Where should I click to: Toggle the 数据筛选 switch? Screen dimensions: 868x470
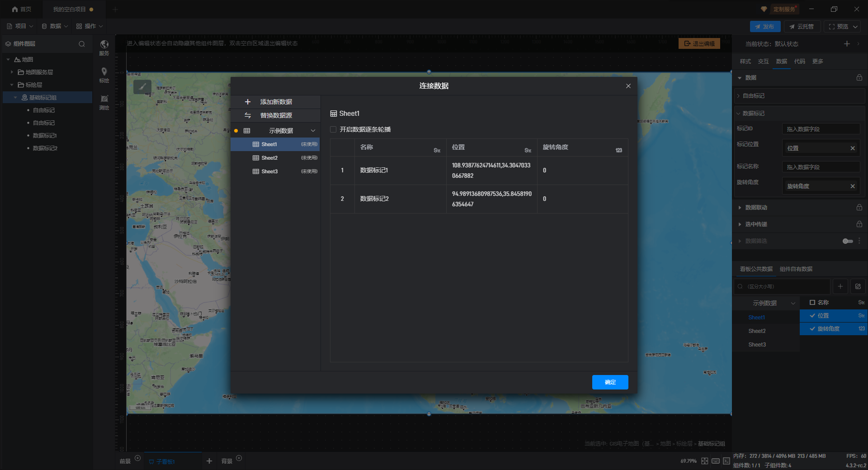(848, 241)
